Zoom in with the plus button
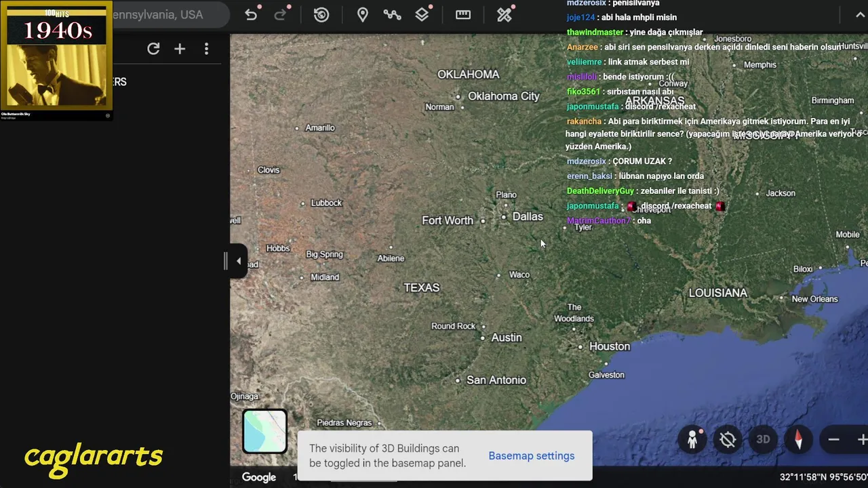Image resolution: width=868 pixels, height=488 pixels. coord(862,440)
